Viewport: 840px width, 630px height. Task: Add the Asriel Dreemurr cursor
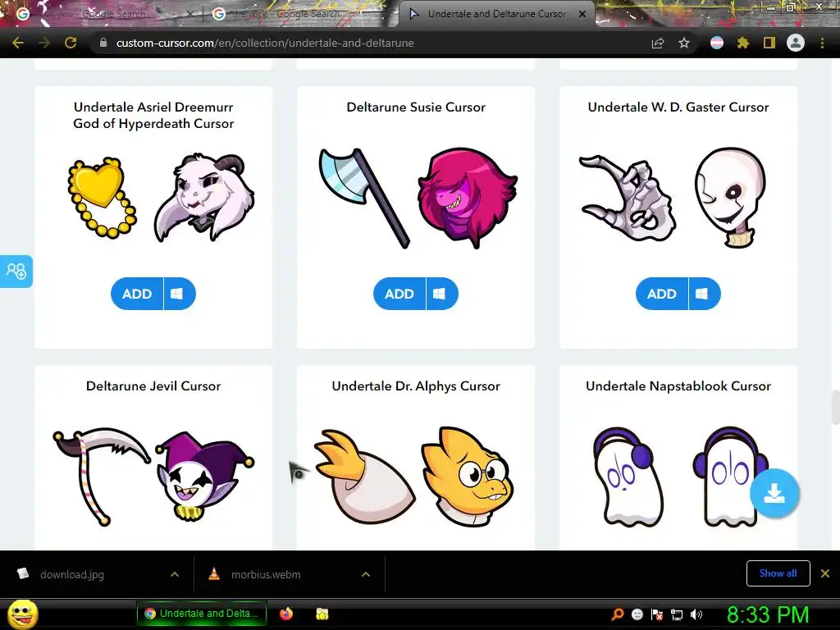(x=137, y=294)
